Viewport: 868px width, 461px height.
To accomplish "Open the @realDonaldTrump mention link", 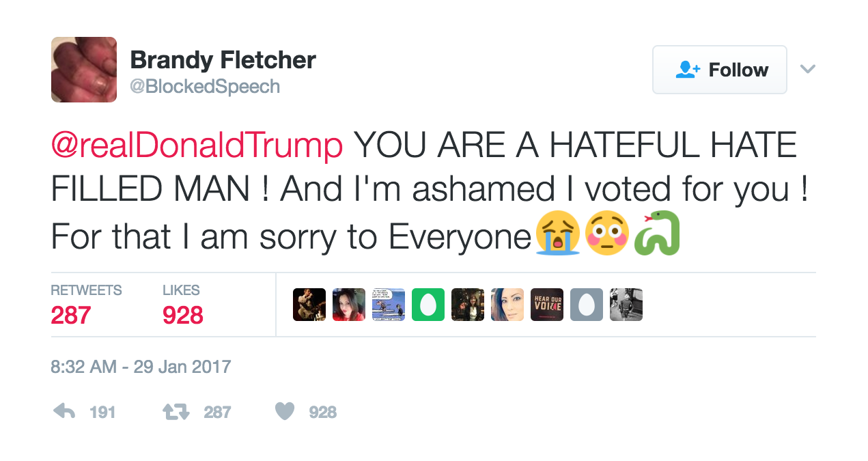I will [x=196, y=145].
